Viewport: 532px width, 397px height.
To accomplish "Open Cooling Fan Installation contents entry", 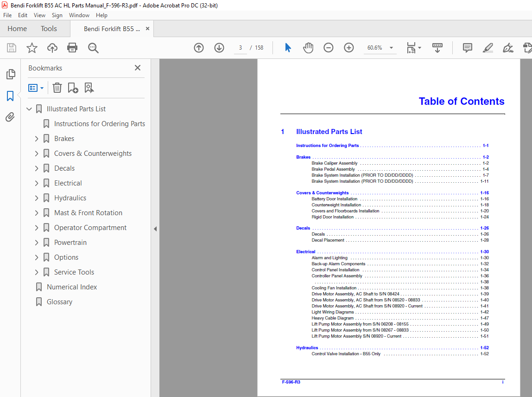I will coord(334,288).
